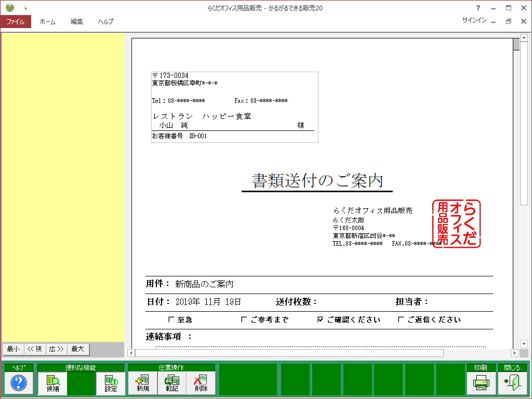Click the postal code 〒173-0034
Image resolution: width=532 pixels, height=399 pixels.
pyautogui.click(x=170, y=75)
